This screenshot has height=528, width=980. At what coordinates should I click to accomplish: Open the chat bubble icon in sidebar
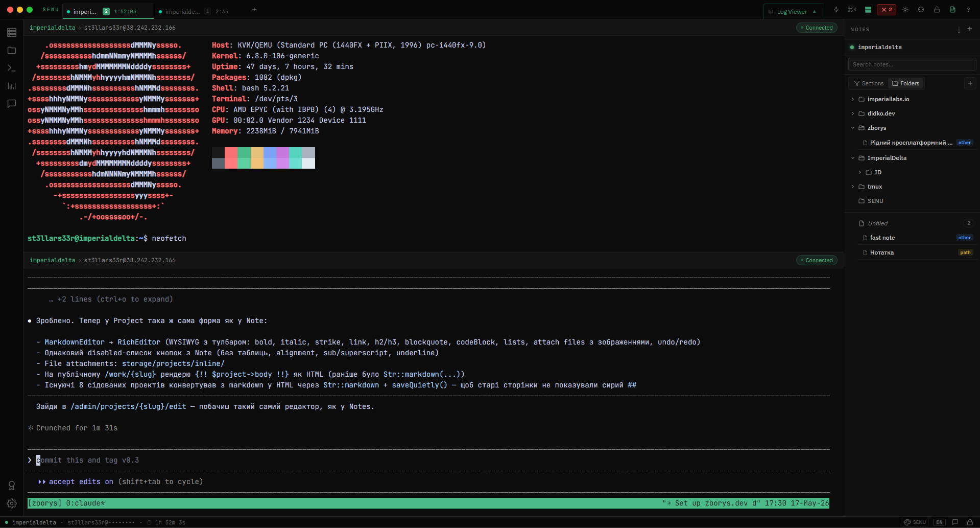tap(12, 104)
